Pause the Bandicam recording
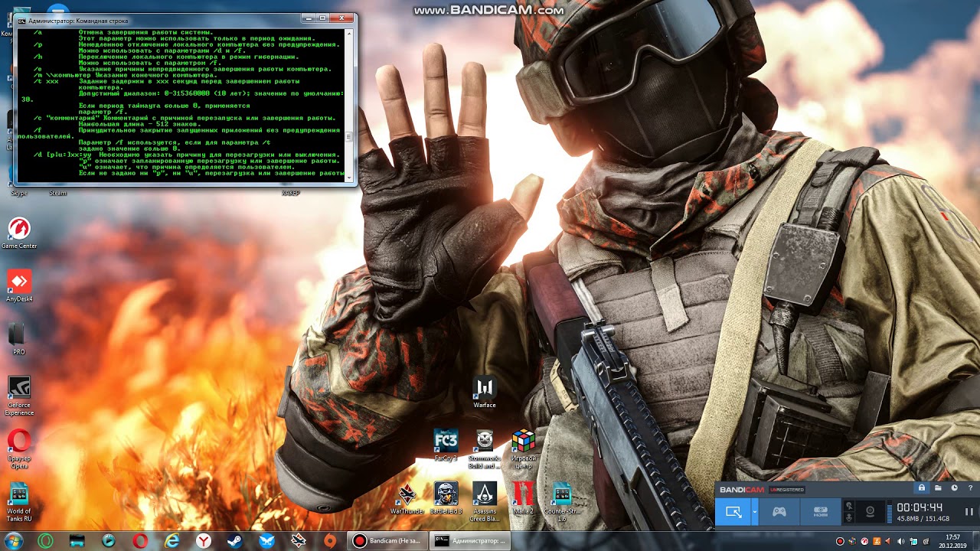This screenshot has height=551, width=980. tap(969, 512)
